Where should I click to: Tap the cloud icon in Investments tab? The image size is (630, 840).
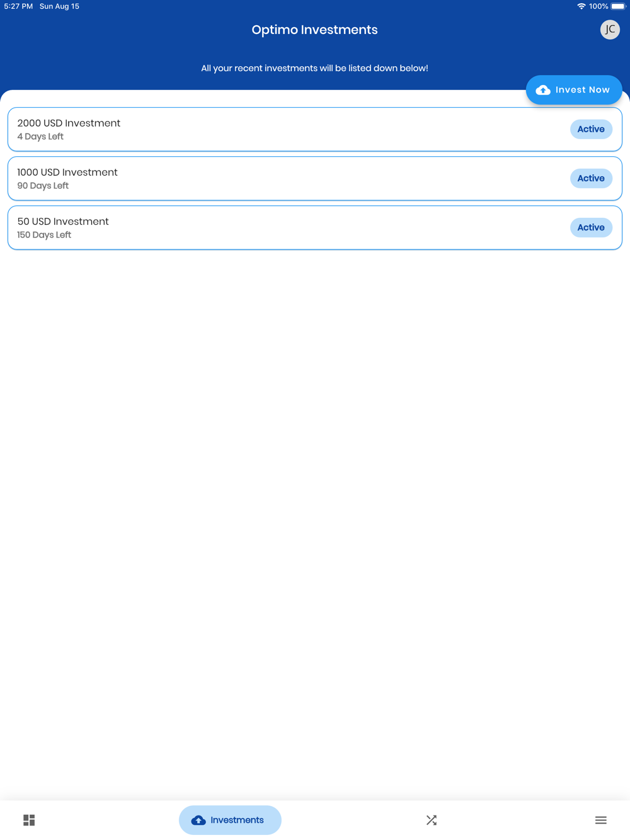pos(198,820)
